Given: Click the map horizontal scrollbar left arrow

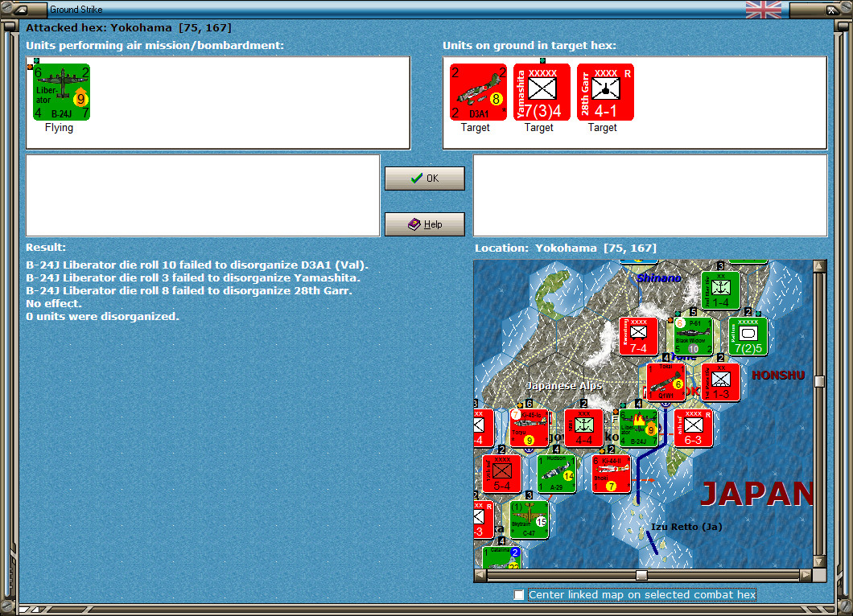Looking at the screenshot, I should [480, 575].
